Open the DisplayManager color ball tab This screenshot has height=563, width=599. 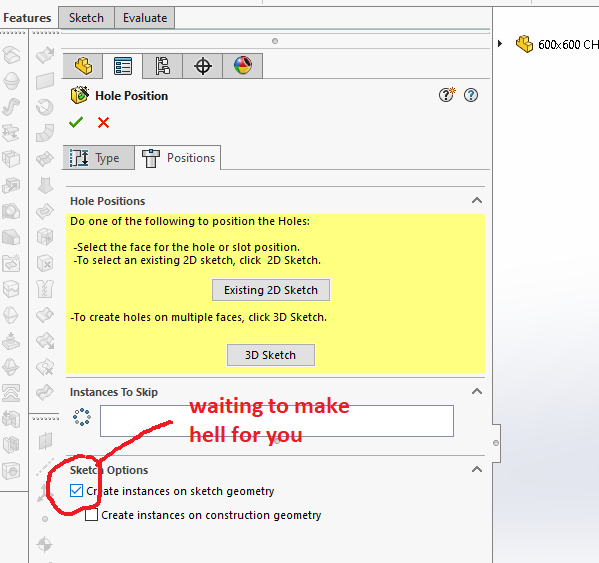243,66
